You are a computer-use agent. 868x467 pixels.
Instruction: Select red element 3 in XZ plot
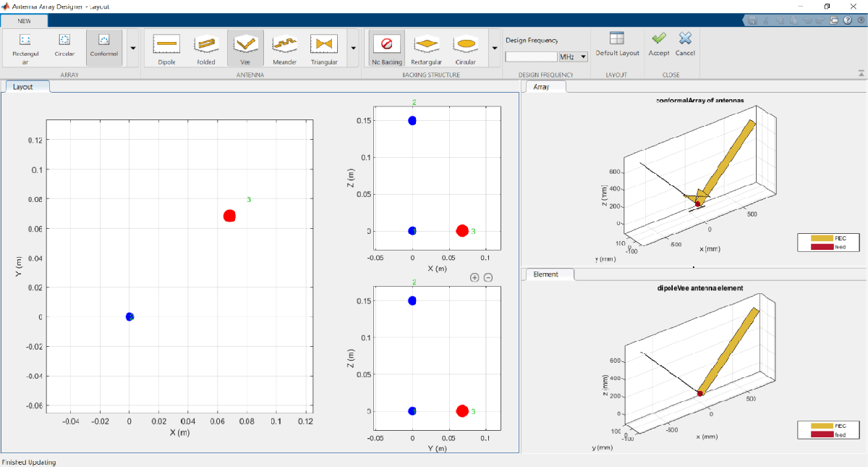click(462, 231)
